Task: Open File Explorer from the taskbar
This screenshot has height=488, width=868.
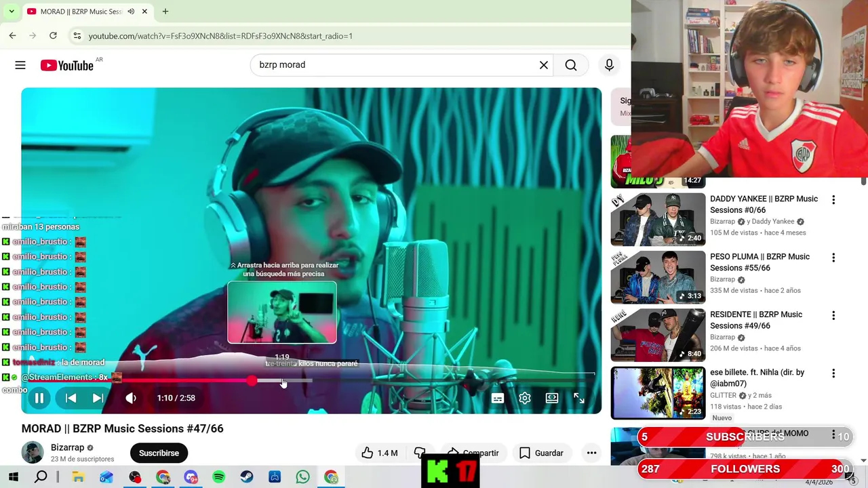Action: tap(78, 477)
